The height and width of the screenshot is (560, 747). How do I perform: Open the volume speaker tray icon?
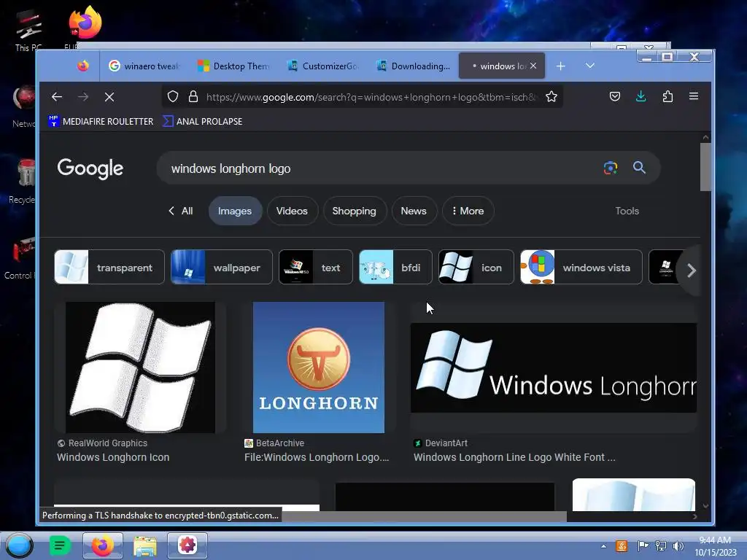tap(678, 546)
